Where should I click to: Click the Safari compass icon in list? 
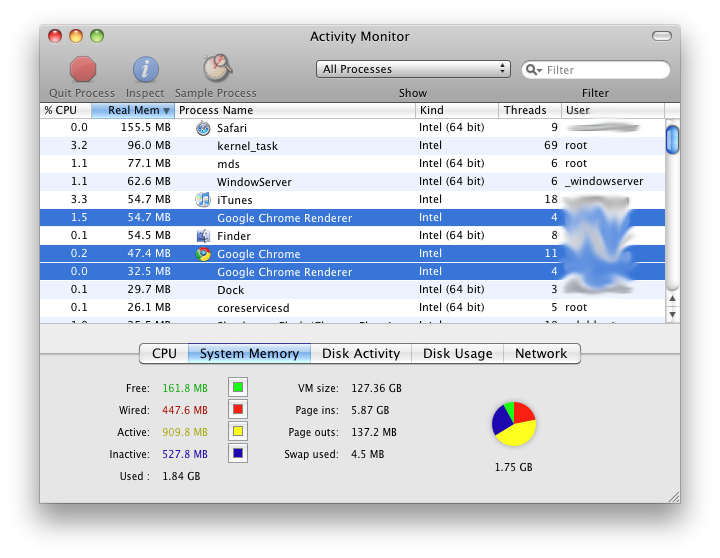pyautogui.click(x=203, y=128)
